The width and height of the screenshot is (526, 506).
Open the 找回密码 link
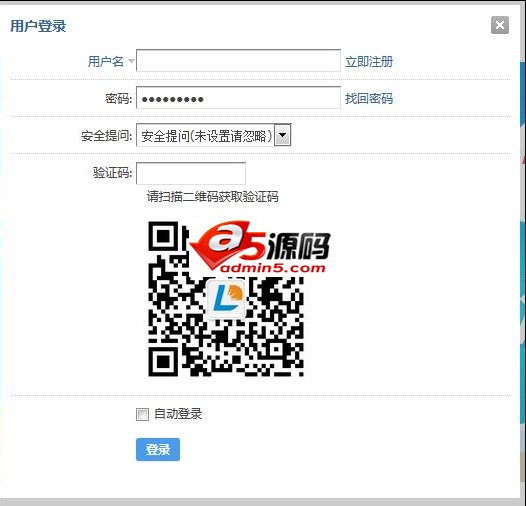[369, 99]
